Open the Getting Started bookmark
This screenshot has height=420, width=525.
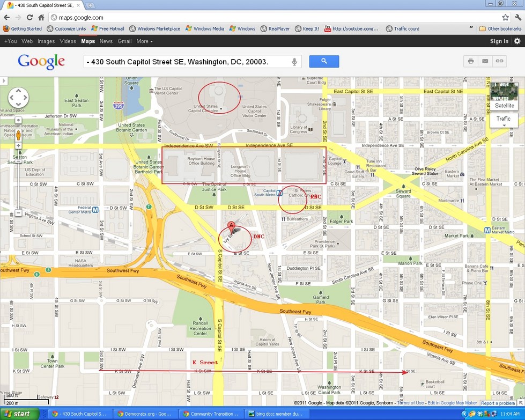[23, 28]
